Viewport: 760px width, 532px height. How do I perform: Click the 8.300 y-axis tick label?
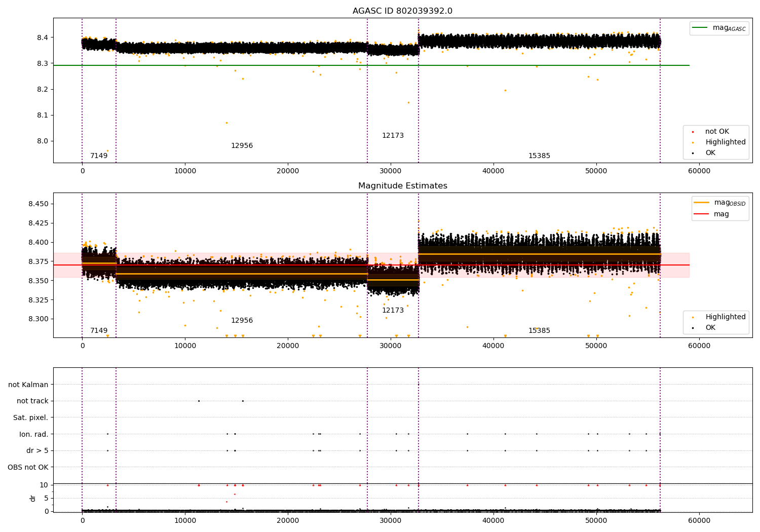[x=39, y=320]
